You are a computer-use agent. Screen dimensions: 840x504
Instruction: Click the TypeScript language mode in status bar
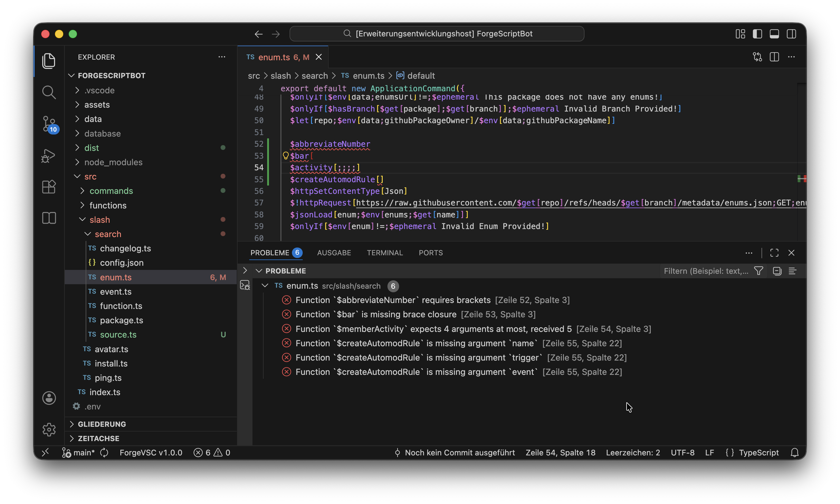(x=758, y=452)
